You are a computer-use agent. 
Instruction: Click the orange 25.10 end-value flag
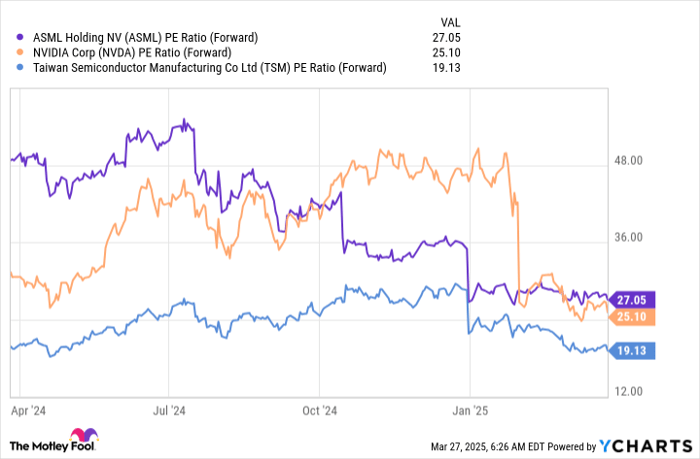[x=633, y=318]
